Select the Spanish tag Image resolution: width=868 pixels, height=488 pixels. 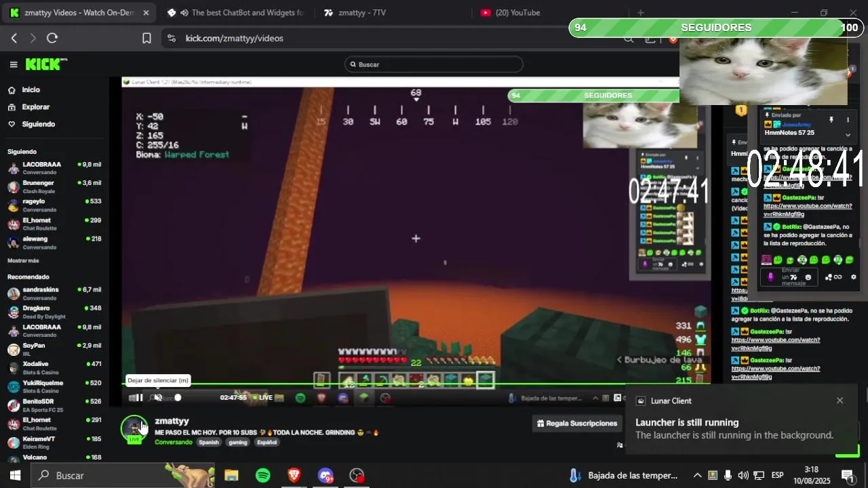[209, 443]
